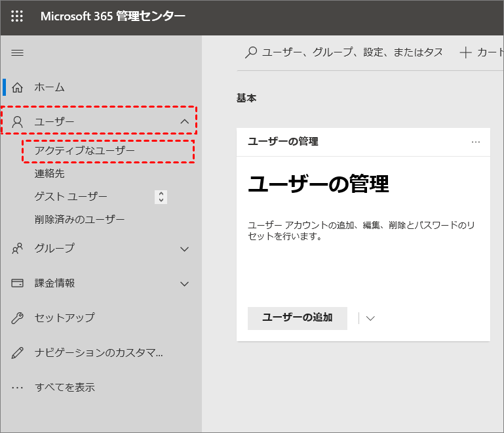Click the ユーザーの管理 card header title

tap(283, 142)
